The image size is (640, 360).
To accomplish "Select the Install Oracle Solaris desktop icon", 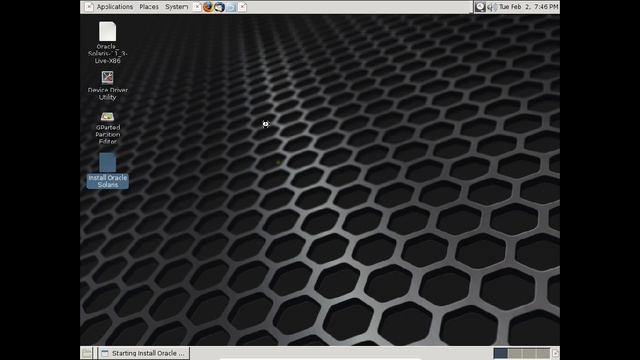I will (107, 171).
